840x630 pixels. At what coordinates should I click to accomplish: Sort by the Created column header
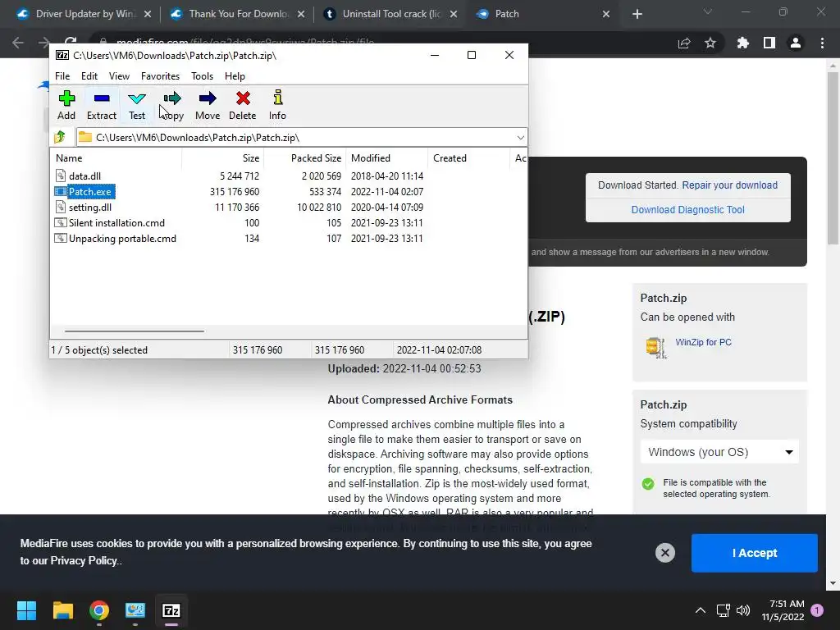pos(468,158)
